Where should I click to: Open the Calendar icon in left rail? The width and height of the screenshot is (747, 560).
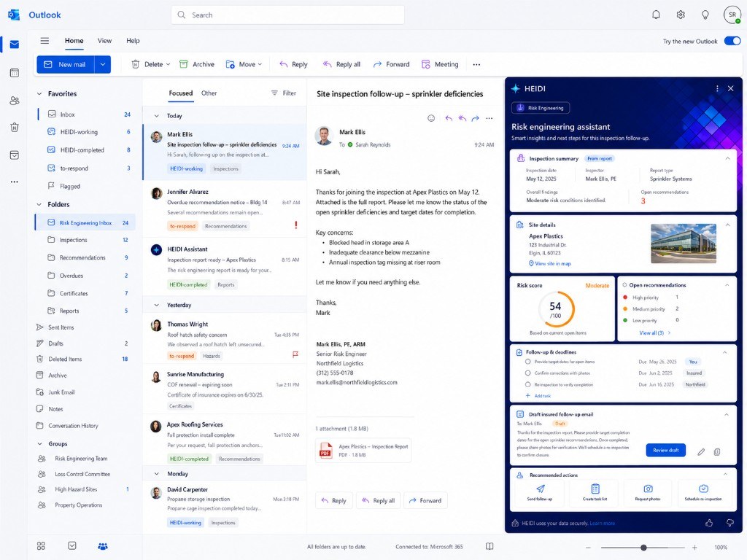pyautogui.click(x=15, y=73)
